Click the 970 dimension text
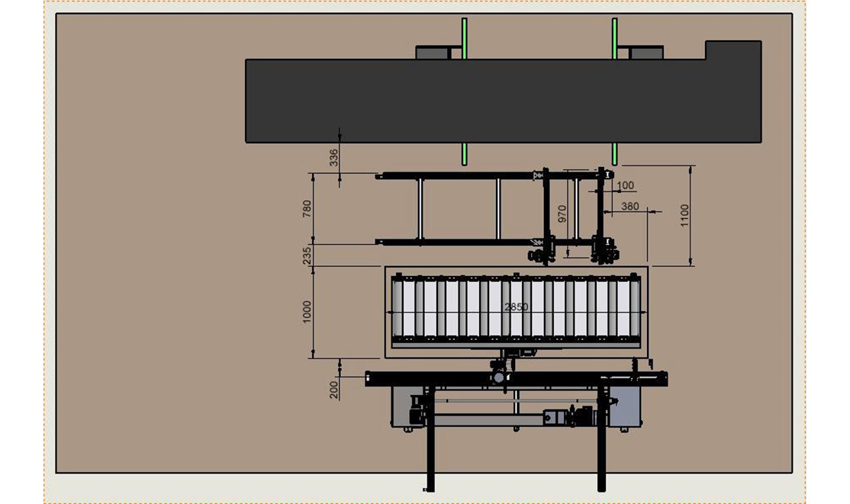Screen dimensions: 850x504 (x=562, y=213)
